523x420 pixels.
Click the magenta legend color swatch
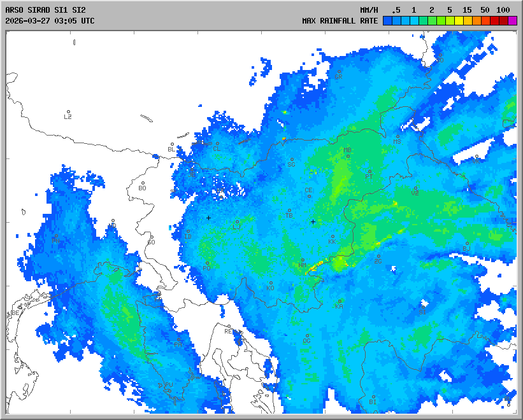[x=512, y=21]
